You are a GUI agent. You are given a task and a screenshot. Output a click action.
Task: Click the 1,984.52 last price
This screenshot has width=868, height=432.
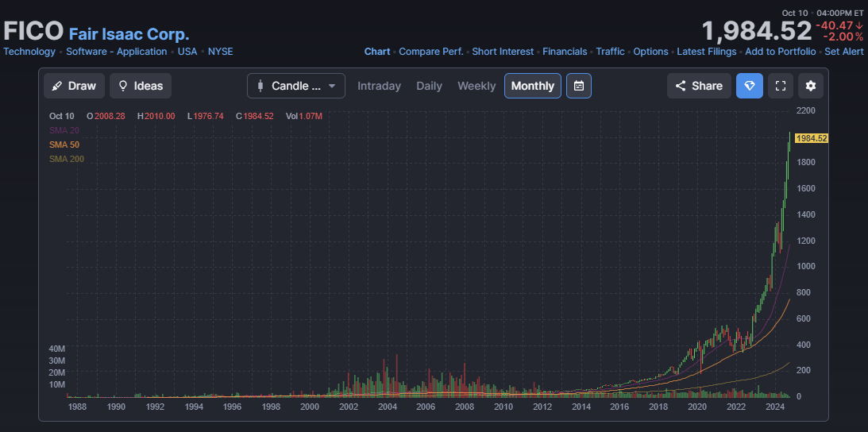pos(756,31)
